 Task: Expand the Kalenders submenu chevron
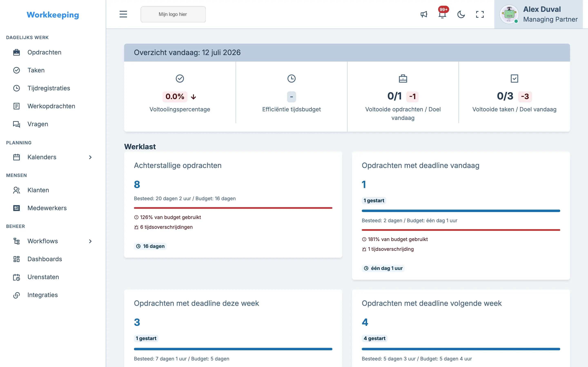point(90,157)
